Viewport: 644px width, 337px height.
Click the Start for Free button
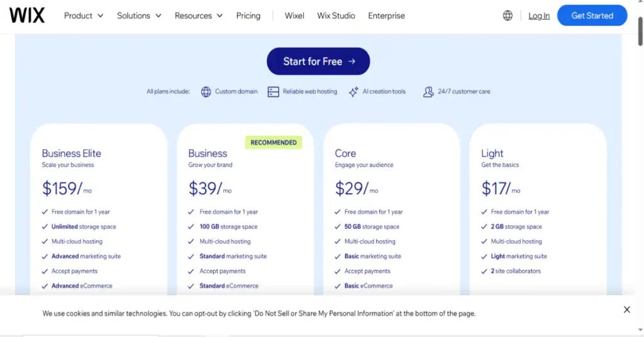click(x=318, y=62)
